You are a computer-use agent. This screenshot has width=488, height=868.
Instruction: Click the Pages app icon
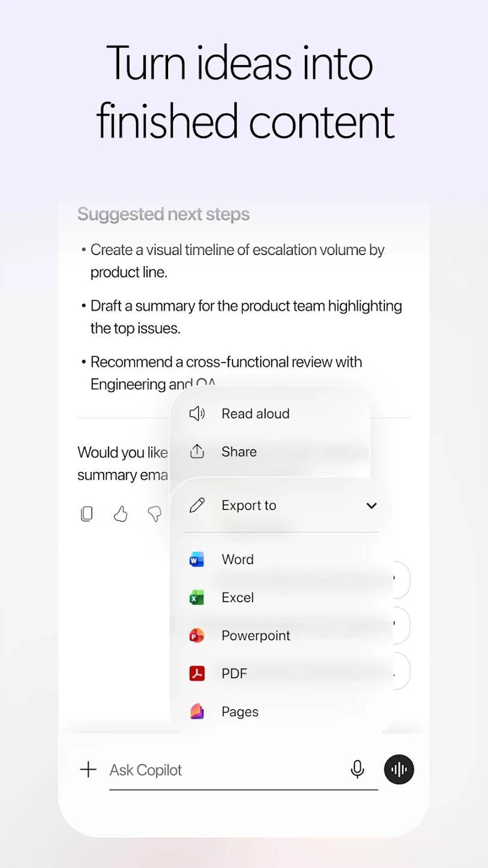click(197, 711)
